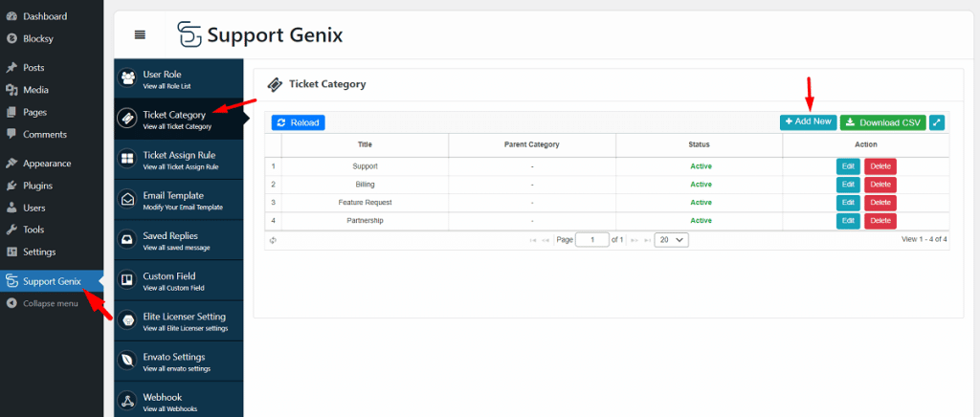Open Appearance in WordPress admin menu
This screenshot has height=417, width=980.
click(x=46, y=164)
